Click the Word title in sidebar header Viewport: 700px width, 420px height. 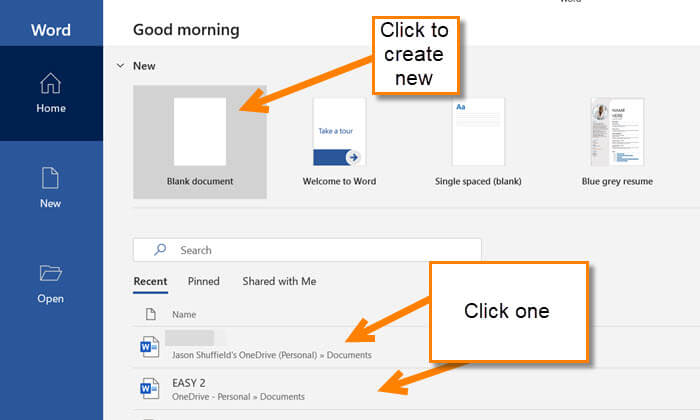(51, 30)
